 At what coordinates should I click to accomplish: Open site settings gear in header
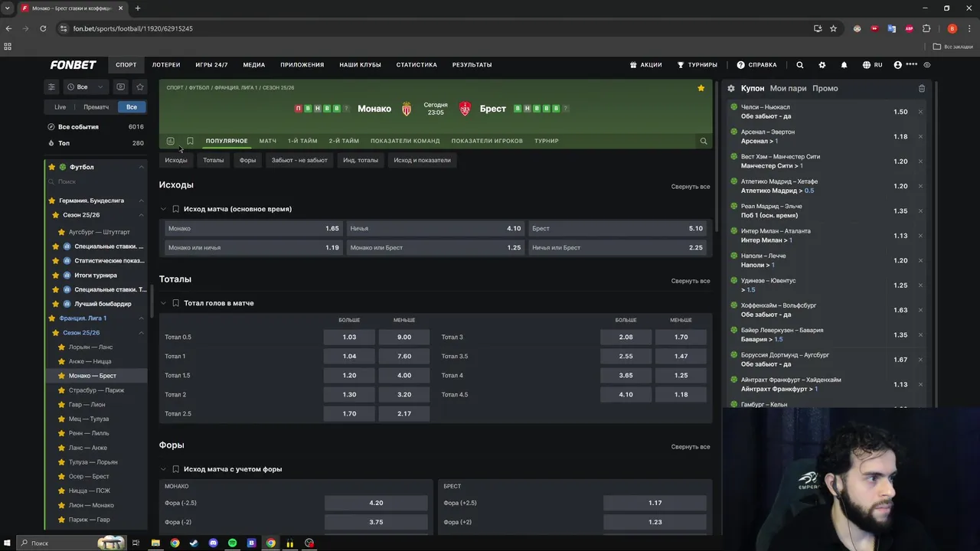click(822, 65)
